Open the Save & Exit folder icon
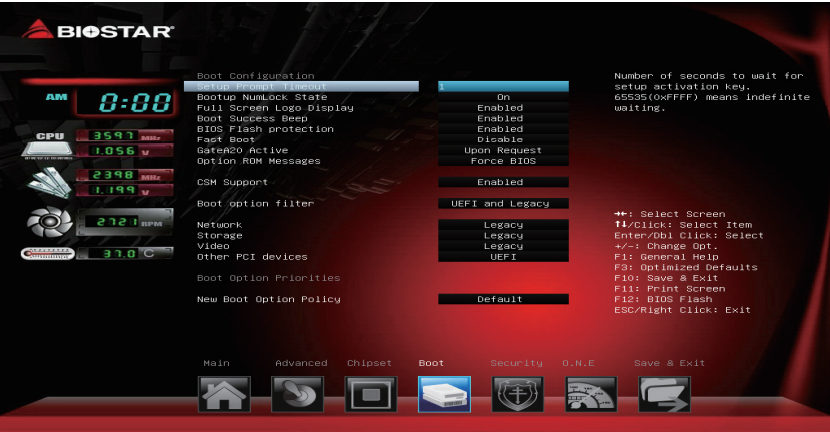 point(664,394)
